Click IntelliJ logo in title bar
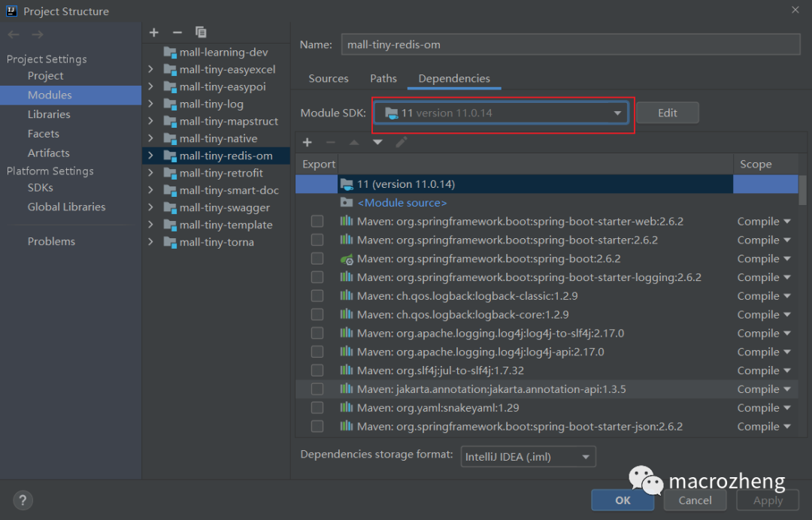812x520 pixels. tap(11, 11)
